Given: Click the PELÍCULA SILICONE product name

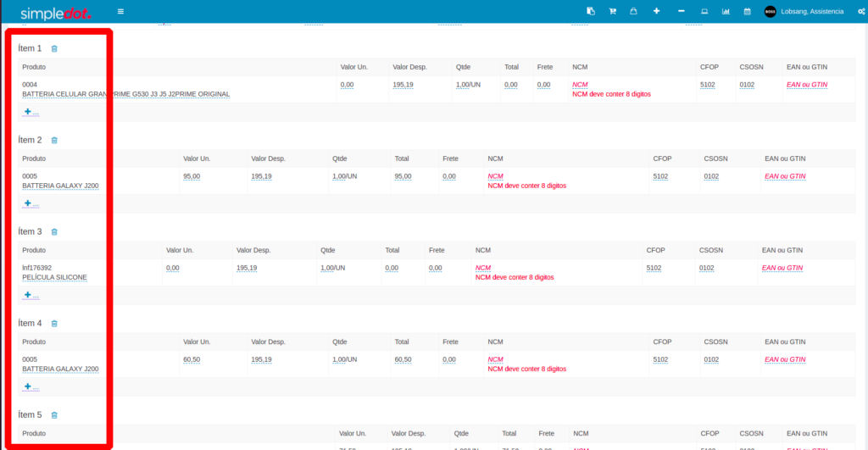Looking at the screenshot, I should pos(54,277).
